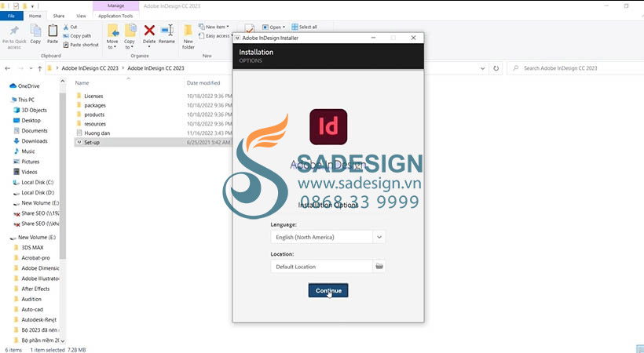Click Copy path in the ribbon
The height and width of the screenshot is (353, 644).
77,36
